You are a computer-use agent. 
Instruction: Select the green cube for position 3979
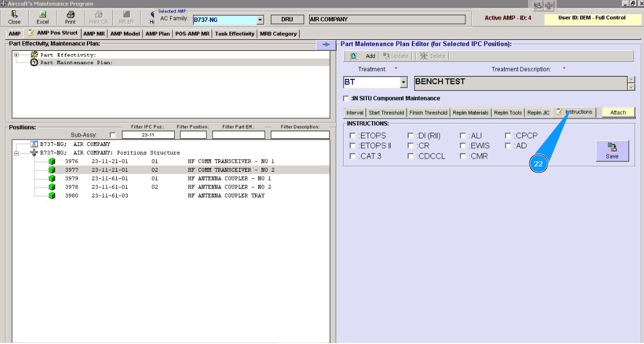(x=52, y=179)
